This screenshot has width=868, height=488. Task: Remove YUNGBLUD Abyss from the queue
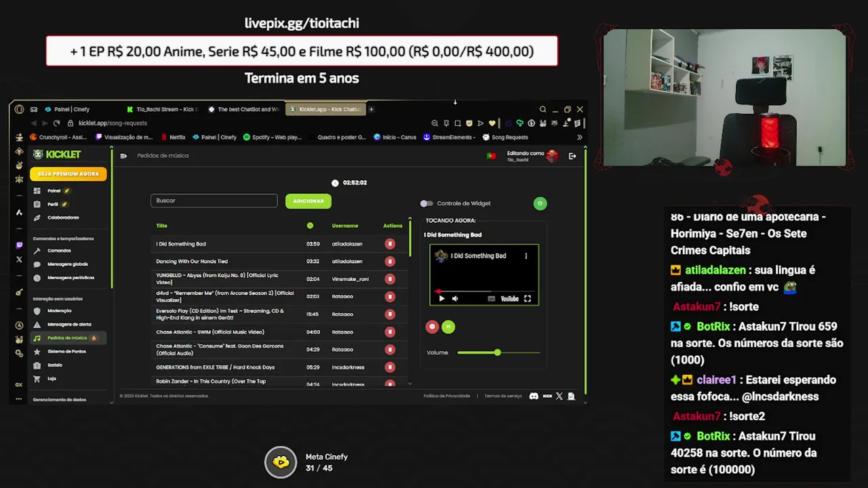point(390,279)
